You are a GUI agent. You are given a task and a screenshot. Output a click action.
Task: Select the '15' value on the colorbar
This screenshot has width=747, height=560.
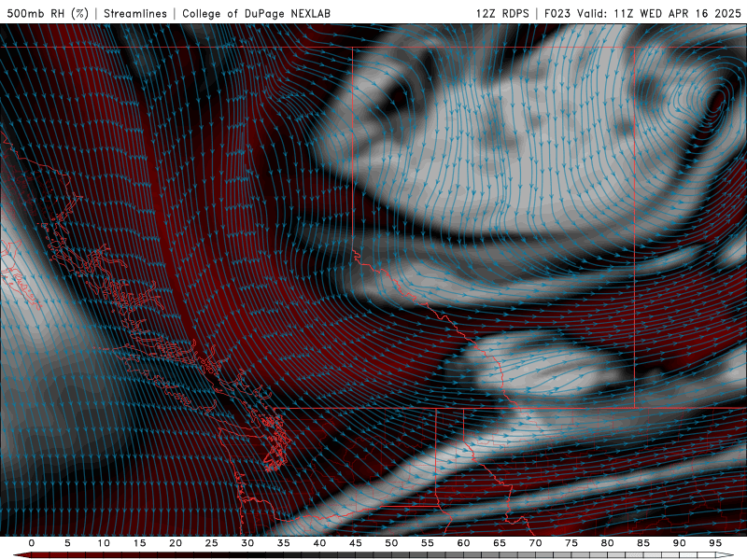click(x=139, y=543)
